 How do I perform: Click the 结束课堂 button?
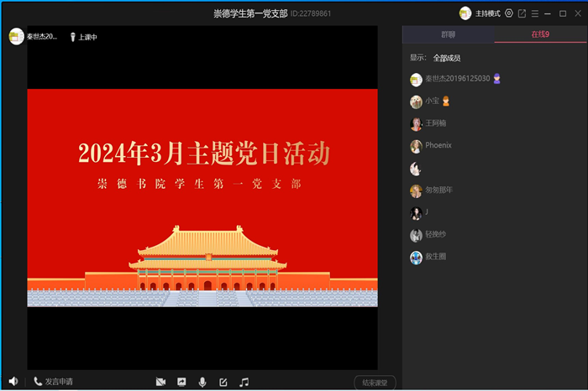pyautogui.click(x=375, y=382)
